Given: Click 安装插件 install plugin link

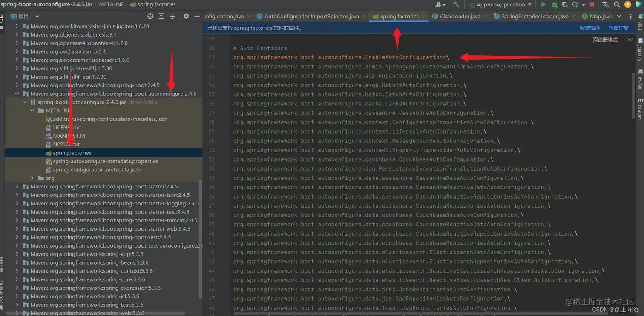Looking at the screenshot, I should pos(589,28).
